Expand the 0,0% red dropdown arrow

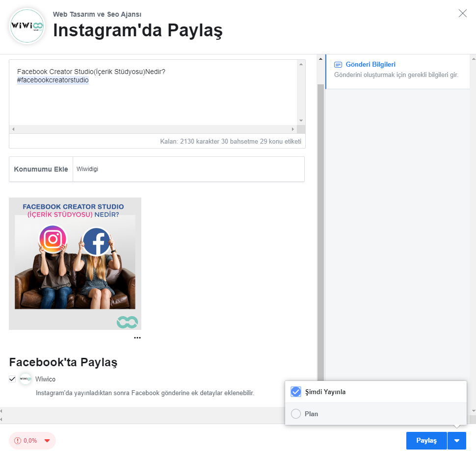tap(47, 440)
